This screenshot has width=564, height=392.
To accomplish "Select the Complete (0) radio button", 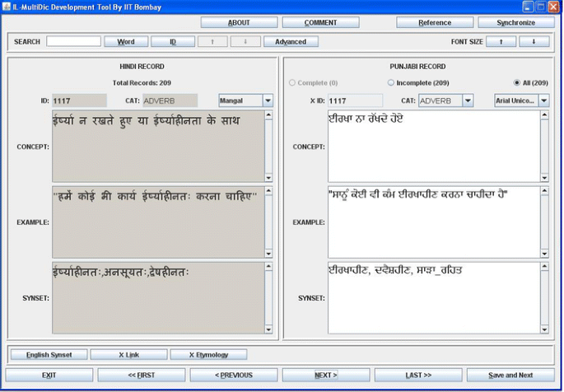I will click(292, 83).
